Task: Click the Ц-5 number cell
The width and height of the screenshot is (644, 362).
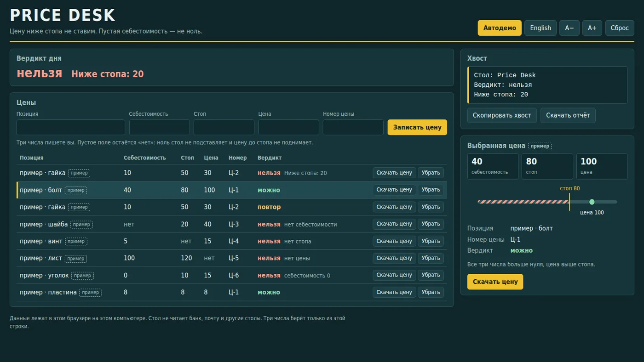Action: [x=234, y=258]
